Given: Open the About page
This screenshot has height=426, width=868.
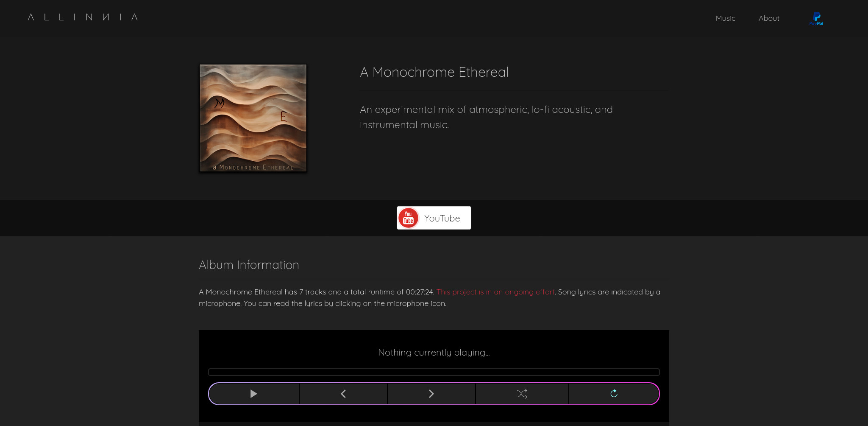Looking at the screenshot, I should tap(769, 18).
